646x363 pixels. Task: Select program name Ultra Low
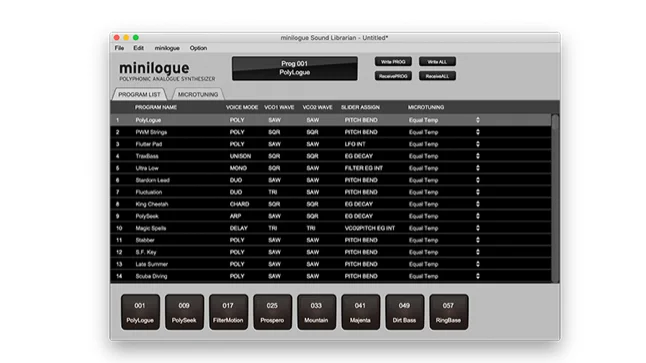click(147, 168)
